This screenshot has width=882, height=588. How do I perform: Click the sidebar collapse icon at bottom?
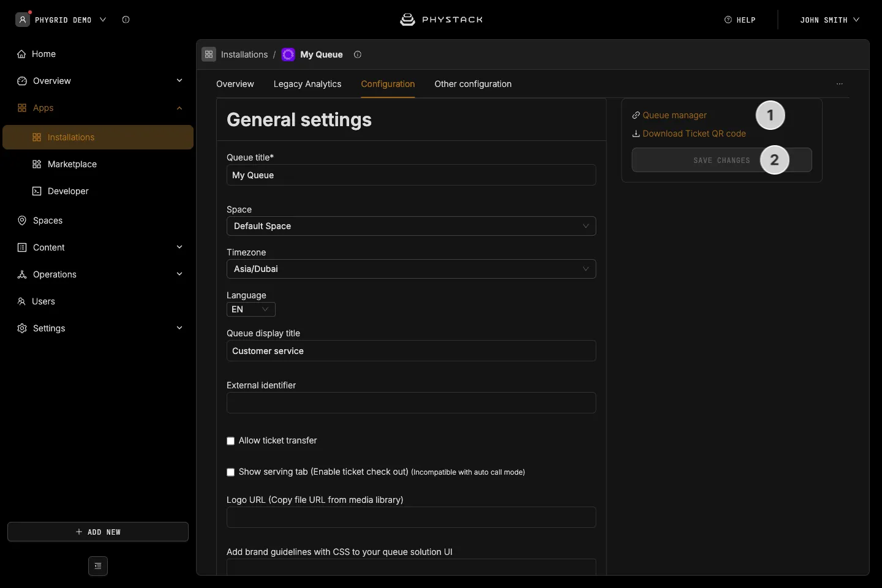(98, 566)
